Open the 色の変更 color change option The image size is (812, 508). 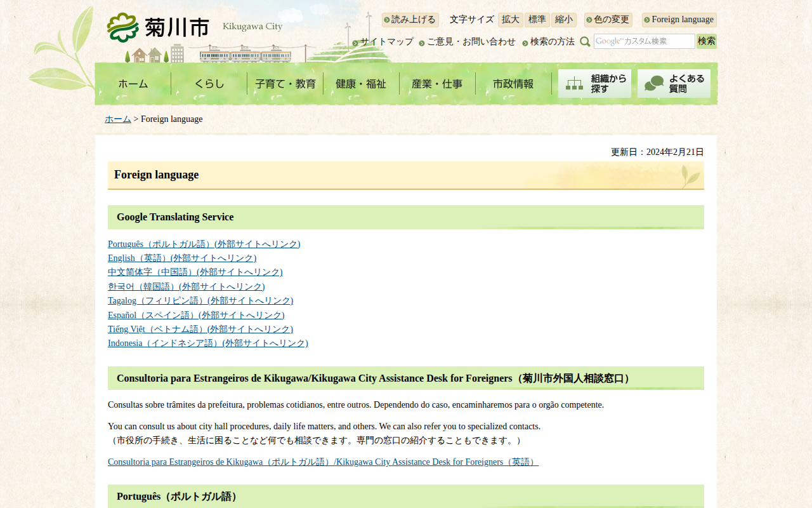608,20
